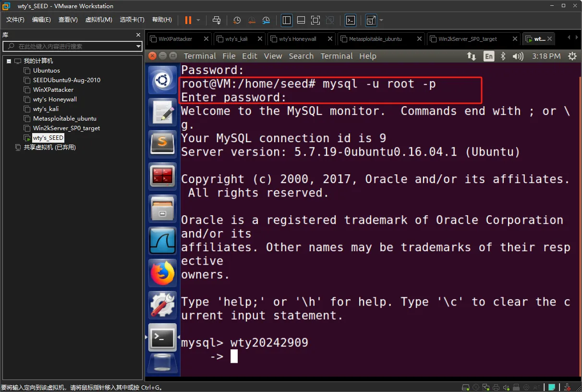
Task: Close the wty's Honeywall tab
Action: 330,39
